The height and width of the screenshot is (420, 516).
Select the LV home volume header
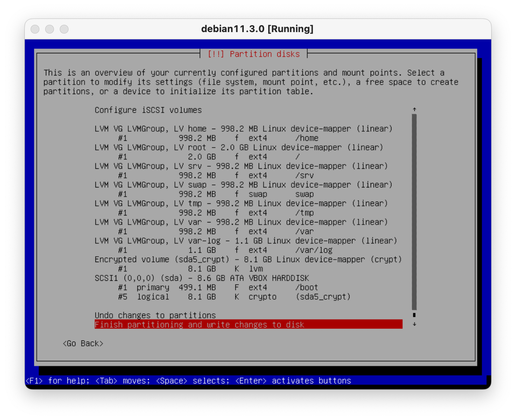[243, 129]
